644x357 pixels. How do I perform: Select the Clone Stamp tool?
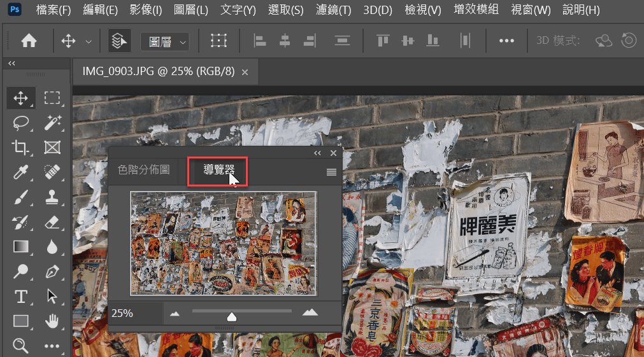[52, 197]
